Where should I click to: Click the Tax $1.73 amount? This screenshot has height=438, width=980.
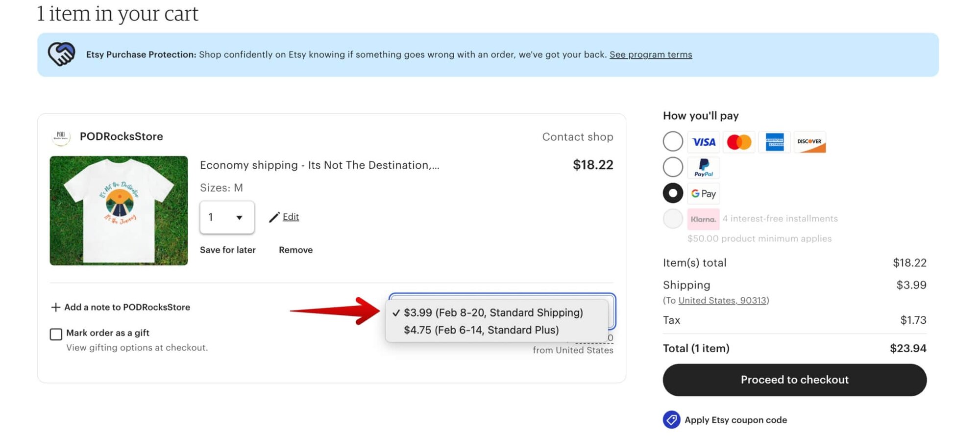[x=913, y=320]
